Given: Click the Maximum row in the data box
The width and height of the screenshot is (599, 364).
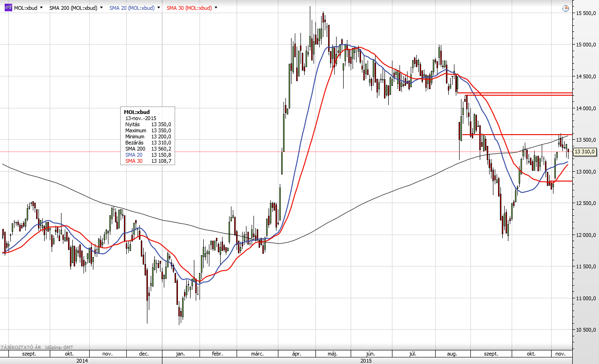Looking at the screenshot, I should [148, 130].
